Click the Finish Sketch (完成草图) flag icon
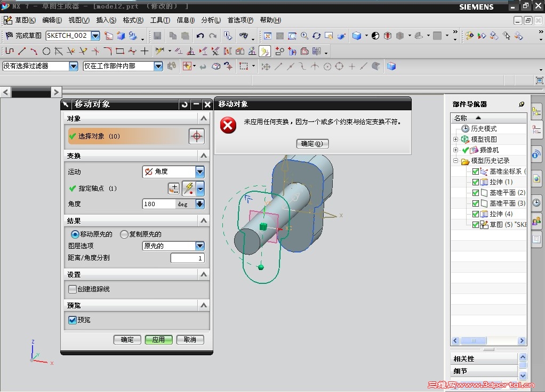 click(x=10, y=35)
